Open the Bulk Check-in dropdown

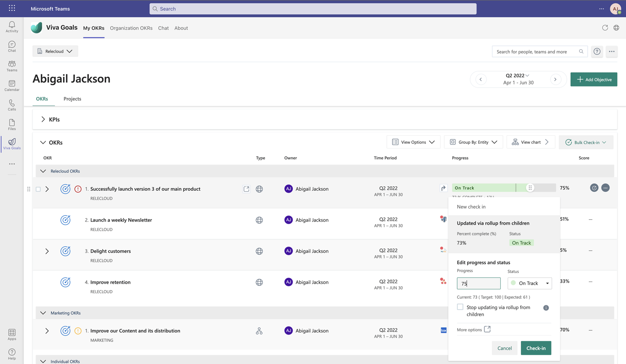point(586,142)
